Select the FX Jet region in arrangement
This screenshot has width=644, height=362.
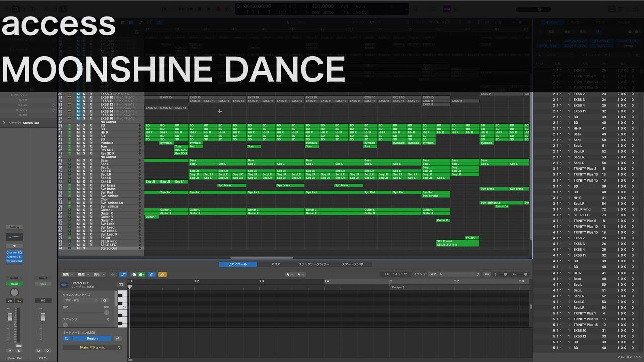[472, 238]
